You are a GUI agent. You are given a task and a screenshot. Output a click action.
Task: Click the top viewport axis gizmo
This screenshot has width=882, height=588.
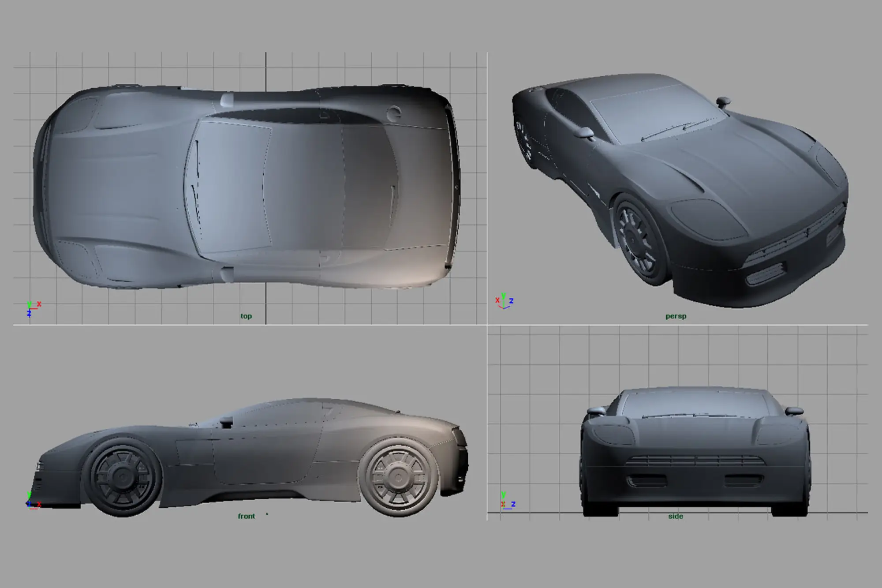point(32,309)
